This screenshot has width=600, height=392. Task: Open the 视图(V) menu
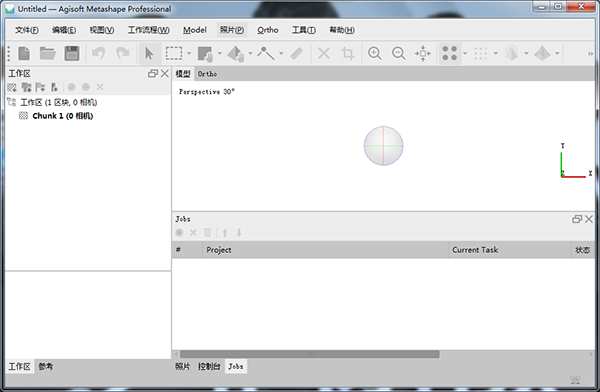point(102,30)
